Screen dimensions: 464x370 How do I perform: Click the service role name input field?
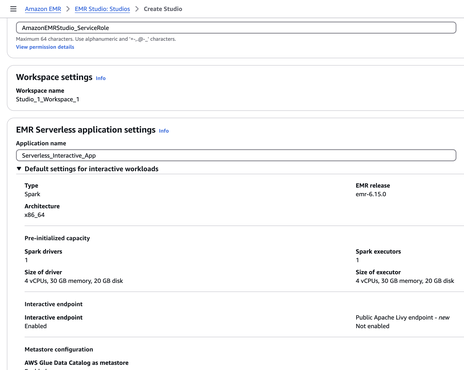point(236,28)
